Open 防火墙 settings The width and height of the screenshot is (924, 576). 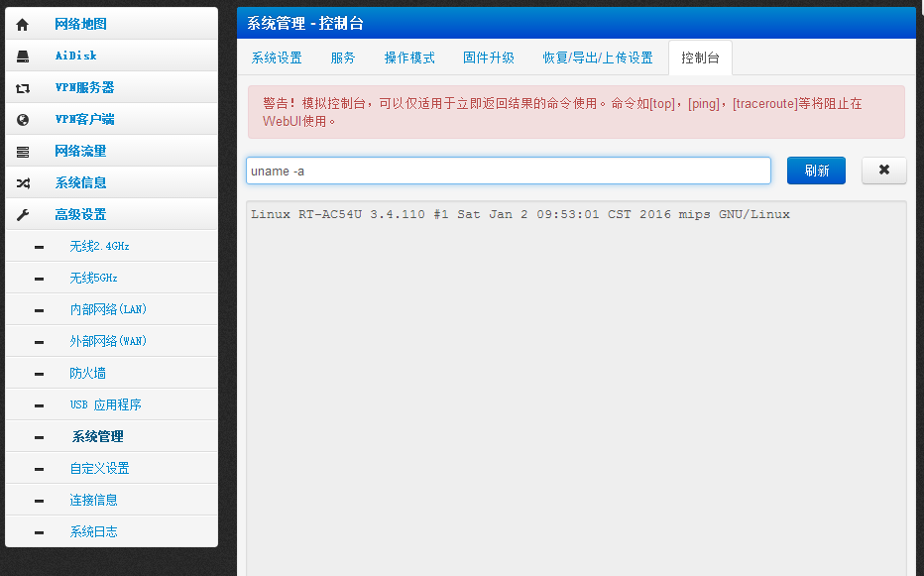(x=111, y=373)
